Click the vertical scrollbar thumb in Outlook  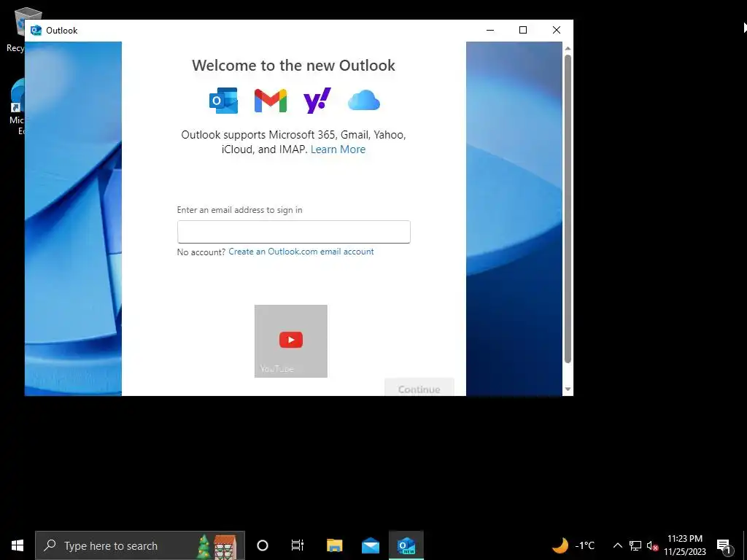pyautogui.click(x=568, y=209)
